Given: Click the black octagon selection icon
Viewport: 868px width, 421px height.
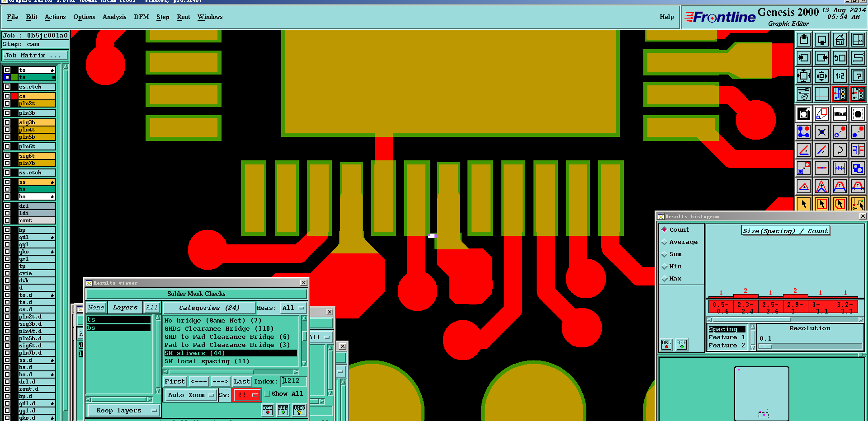Looking at the screenshot, I should [858, 114].
